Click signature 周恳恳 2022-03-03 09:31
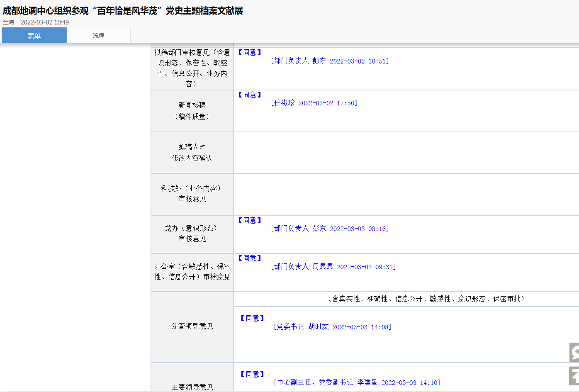This screenshot has height=392, width=579. coord(333,267)
